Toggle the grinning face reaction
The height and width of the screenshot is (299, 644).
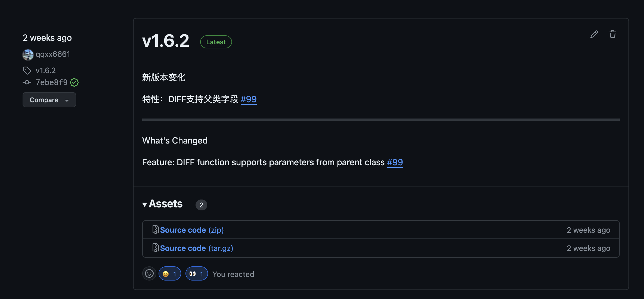click(x=170, y=274)
